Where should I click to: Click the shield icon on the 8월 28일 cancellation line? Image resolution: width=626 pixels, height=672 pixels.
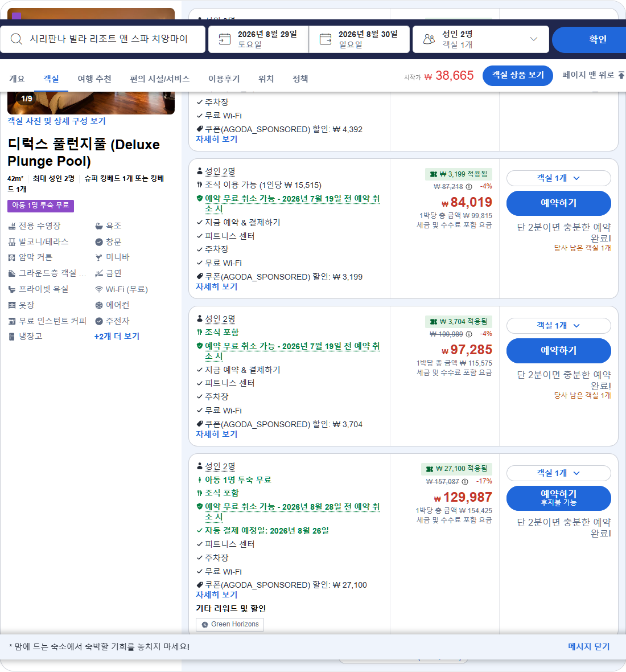(x=200, y=507)
